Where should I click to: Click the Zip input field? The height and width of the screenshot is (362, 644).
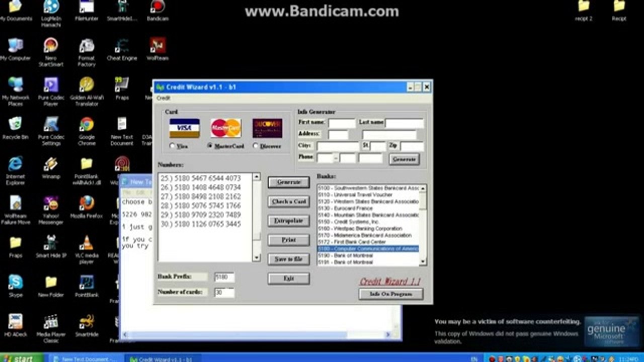coord(412,146)
